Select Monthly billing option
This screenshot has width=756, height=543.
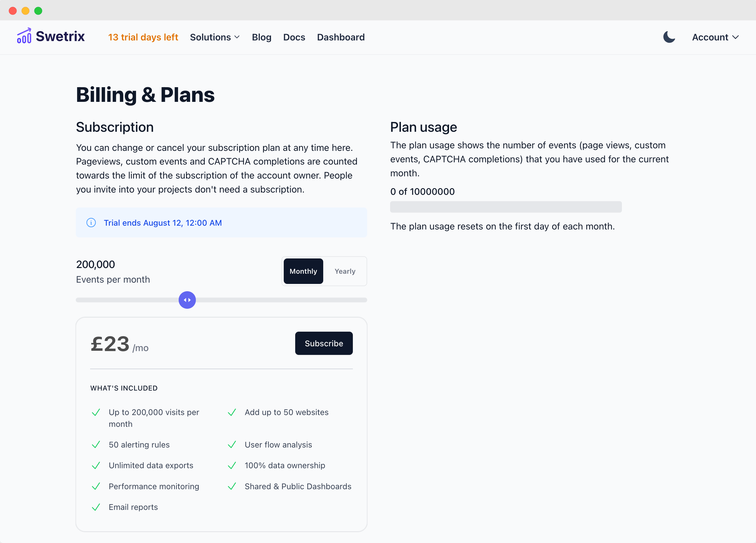pos(303,271)
